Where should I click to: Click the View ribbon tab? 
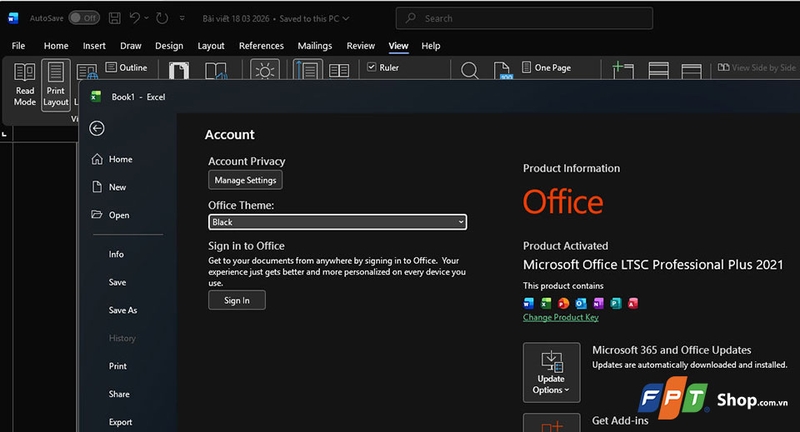[x=398, y=46]
